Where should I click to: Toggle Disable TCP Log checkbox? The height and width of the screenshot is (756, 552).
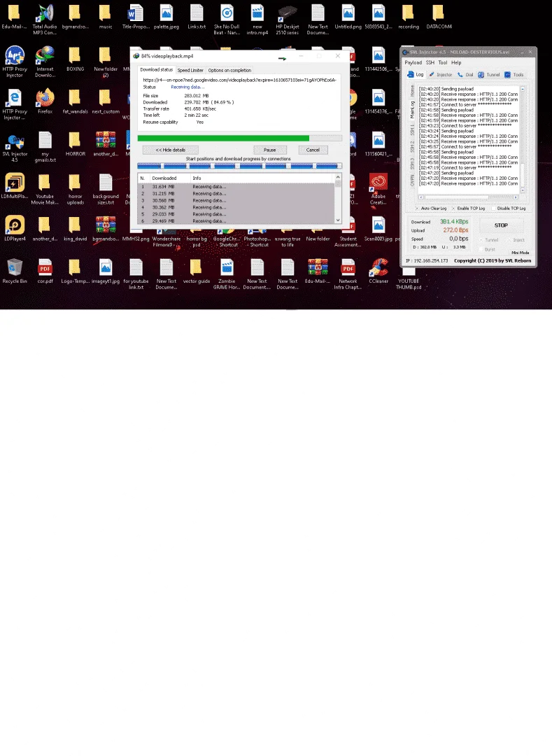click(x=494, y=209)
